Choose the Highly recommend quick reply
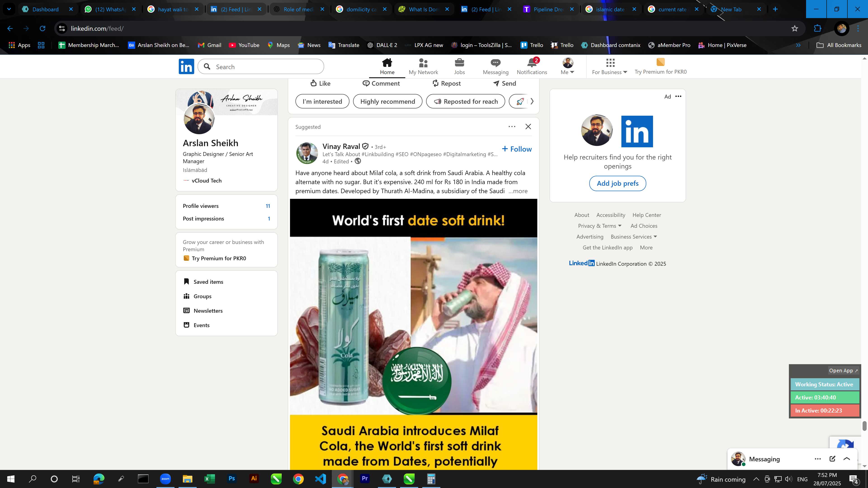Image resolution: width=868 pixels, height=488 pixels. tap(387, 101)
